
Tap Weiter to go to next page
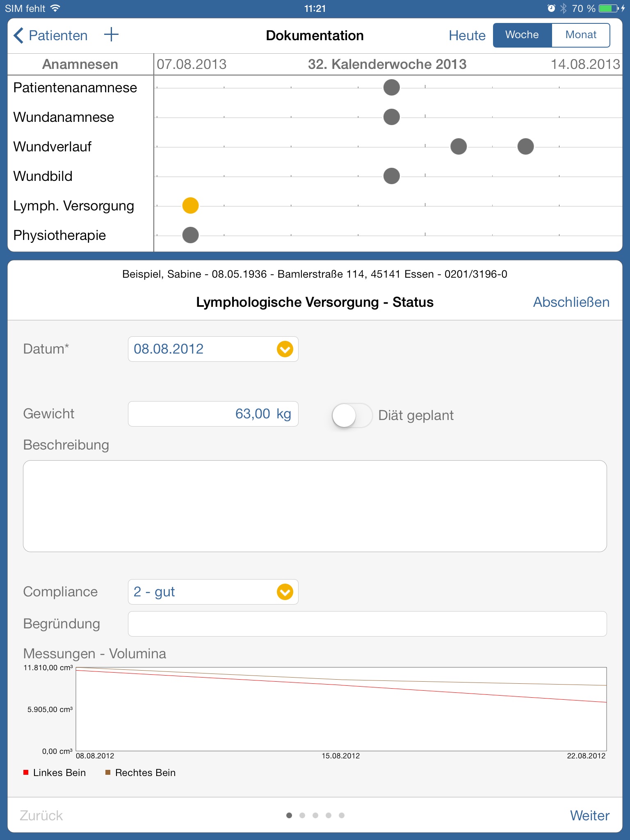coord(590,815)
